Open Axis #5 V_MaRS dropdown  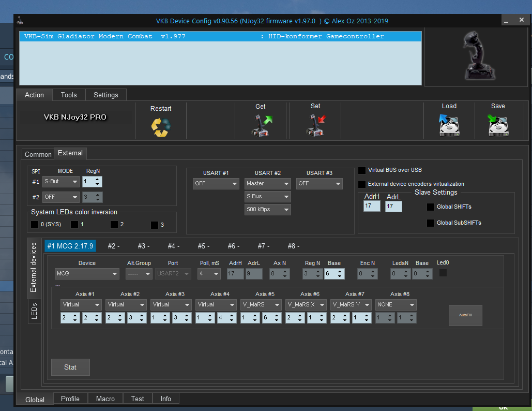click(x=261, y=305)
